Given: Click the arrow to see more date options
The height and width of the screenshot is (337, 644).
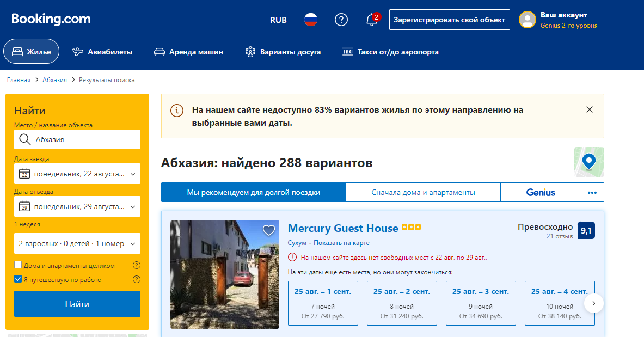Looking at the screenshot, I should [x=594, y=303].
